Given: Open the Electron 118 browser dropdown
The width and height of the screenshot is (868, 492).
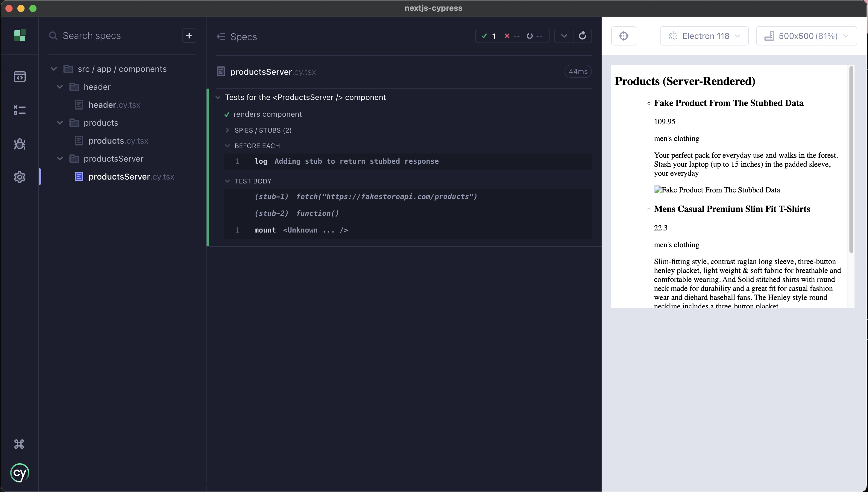Looking at the screenshot, I should 705,36.
